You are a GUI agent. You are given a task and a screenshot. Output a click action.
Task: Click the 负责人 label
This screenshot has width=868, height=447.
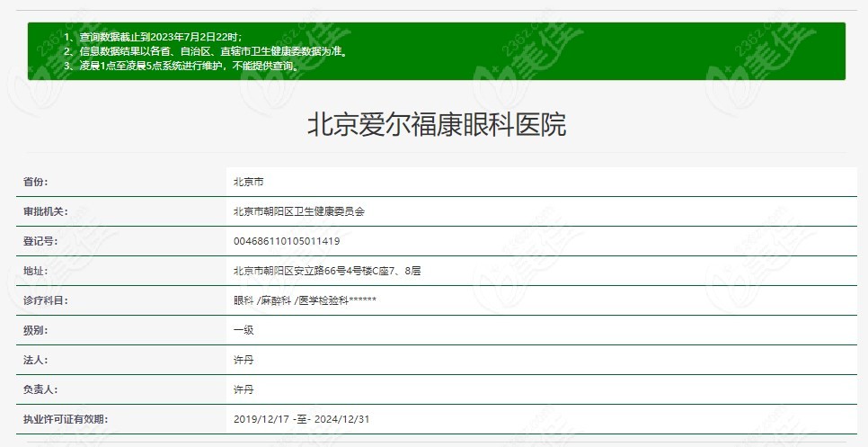click(40, 390)
